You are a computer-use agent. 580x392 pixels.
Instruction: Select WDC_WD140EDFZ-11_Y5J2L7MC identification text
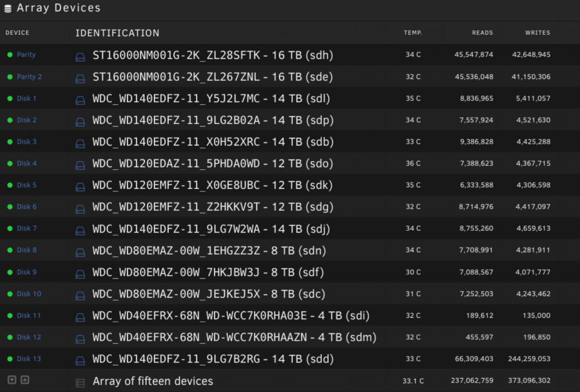coord(176,99)
